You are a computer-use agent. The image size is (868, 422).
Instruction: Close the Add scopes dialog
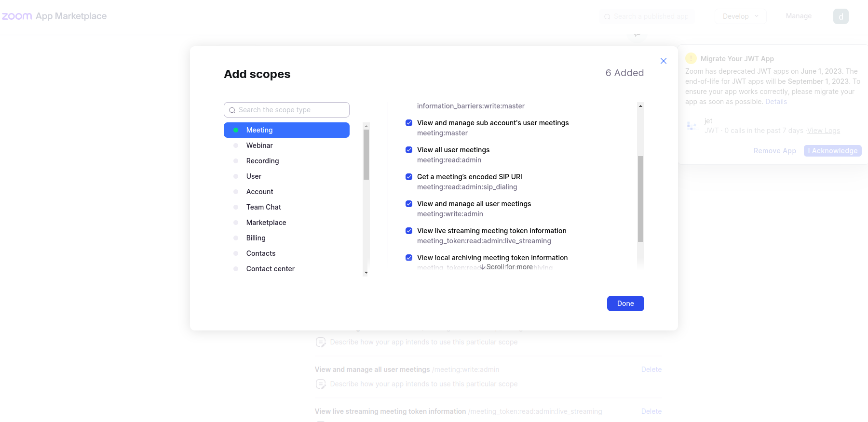pos(664,61)
